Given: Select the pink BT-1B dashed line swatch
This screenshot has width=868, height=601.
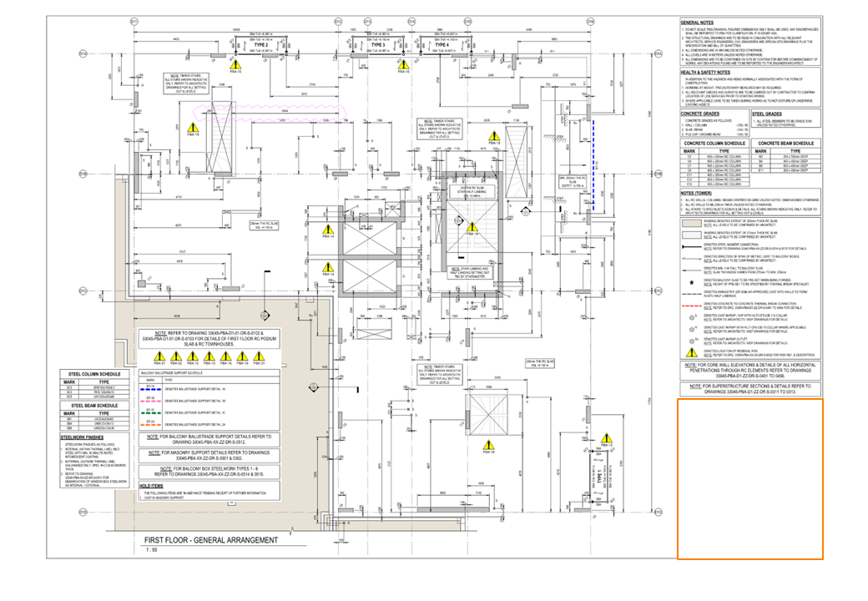Looking at the screenshot, I should point(150,402).
